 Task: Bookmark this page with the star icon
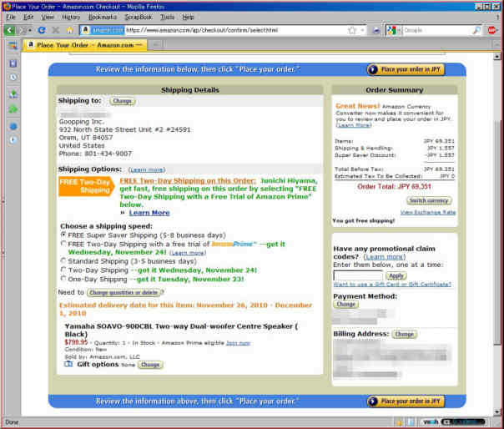pyautogui.click(x=352, y=30)
